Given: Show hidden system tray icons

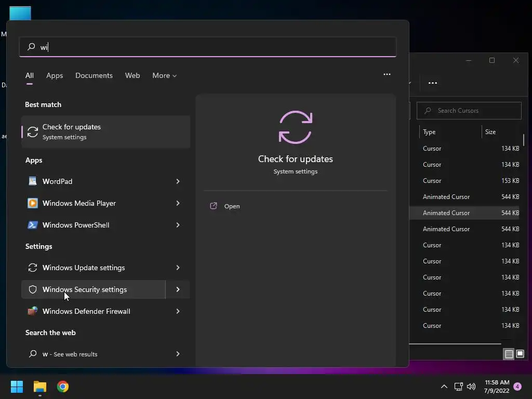Looking at the screenshot, I should (444, 387).
